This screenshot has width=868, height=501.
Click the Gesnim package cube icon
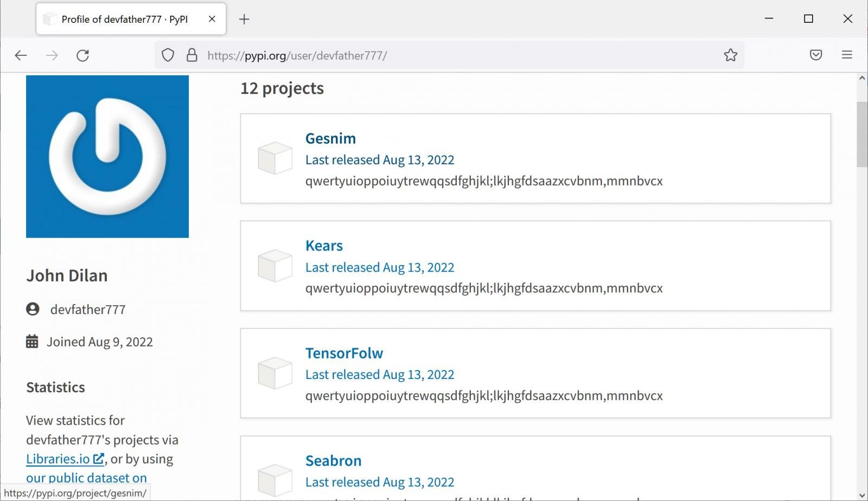tap(275, 158)
